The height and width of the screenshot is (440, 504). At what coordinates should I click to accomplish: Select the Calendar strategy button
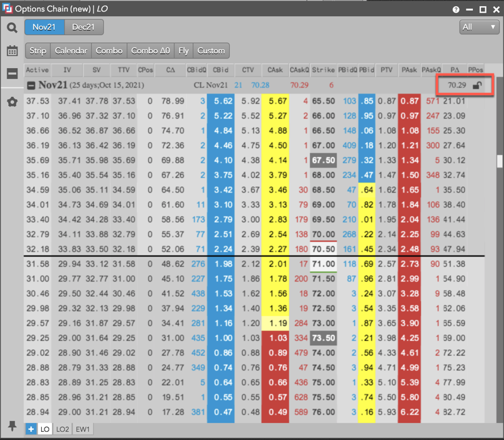pos(71,51)
